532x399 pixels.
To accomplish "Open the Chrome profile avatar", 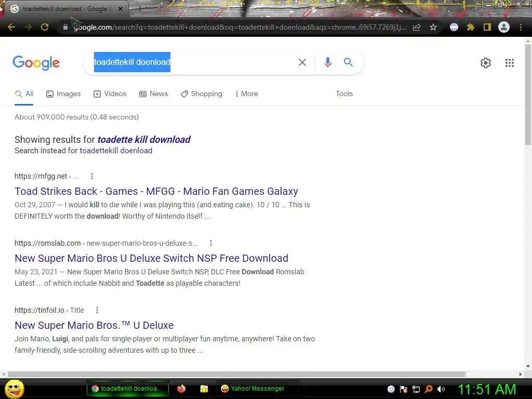I will coord(504,27).
